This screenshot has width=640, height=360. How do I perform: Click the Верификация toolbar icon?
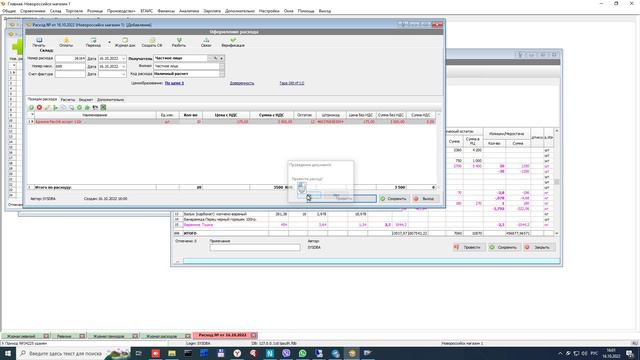pyautogui.click(x=233, y=42)
